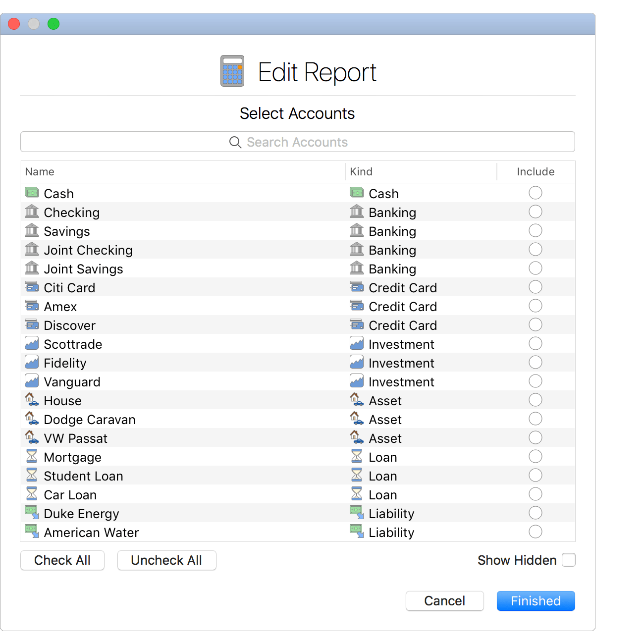Click the calculator icon above Edit Report
Image resolution: width=644 pixels, height=644 pixels.
click(x=231, y=71)
